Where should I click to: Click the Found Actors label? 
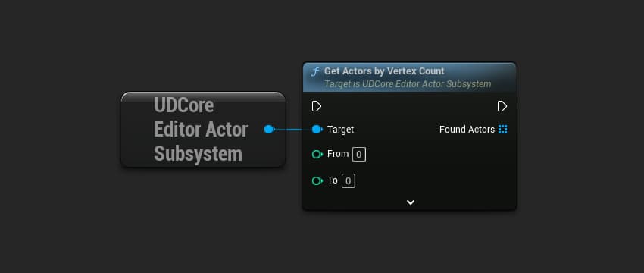click(x=467, y=130)
